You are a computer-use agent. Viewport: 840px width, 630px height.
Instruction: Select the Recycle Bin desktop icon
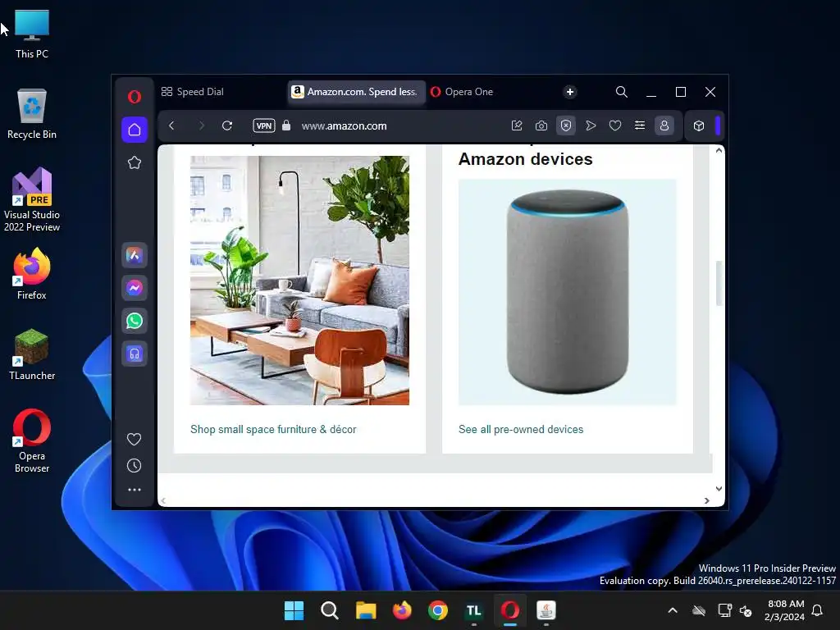pos(32,115)
